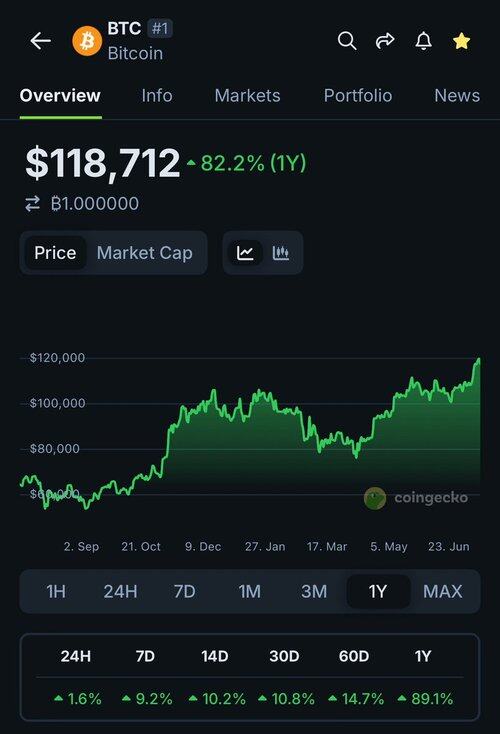Tap the #1 rank badge
The height and width of the screenshot is (734, 500).
coord(160,29)
